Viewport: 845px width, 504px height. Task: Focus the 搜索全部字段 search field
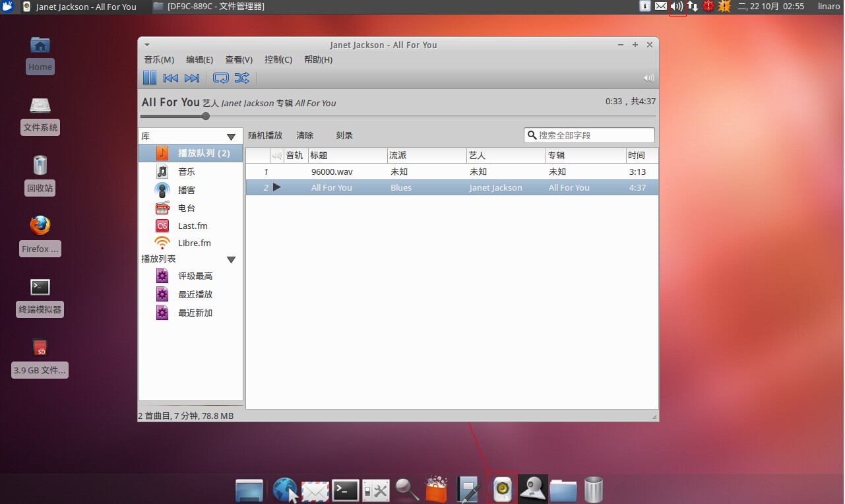tap(595, 135)
